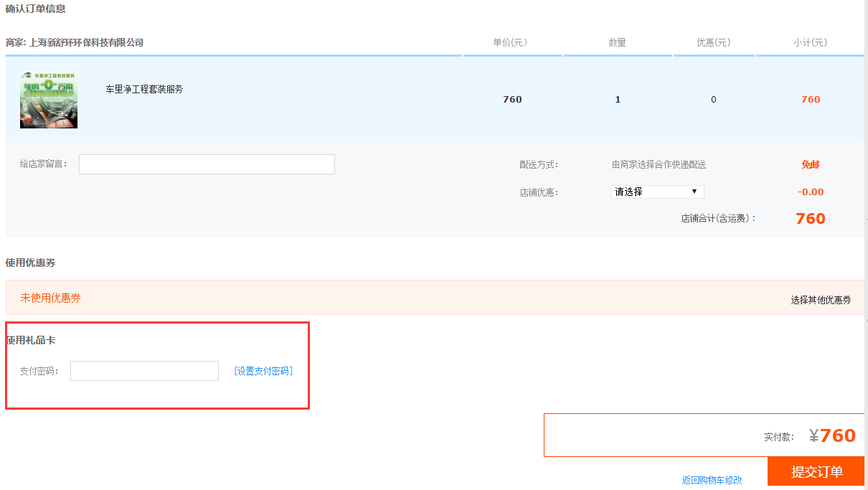The image size is (868, 490).
Task: Click the -0.00 store discount value
Action: click(811, 192)
